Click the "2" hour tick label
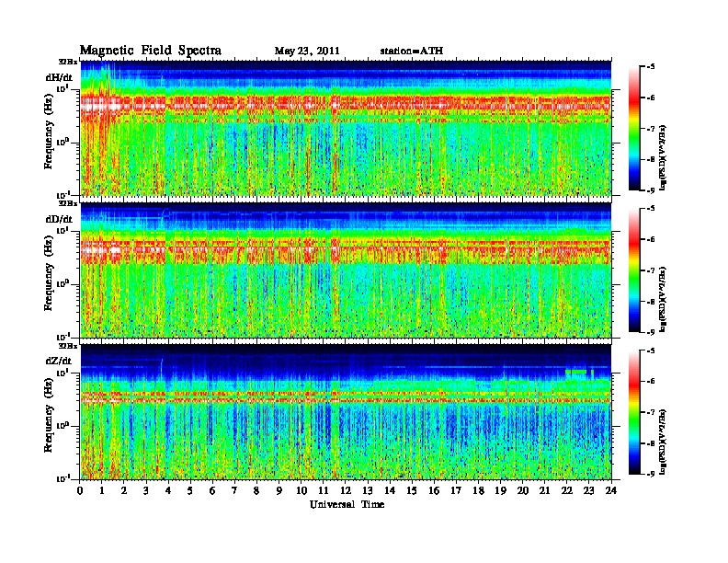Screen dimensions: 728x563 pos(124,491)
